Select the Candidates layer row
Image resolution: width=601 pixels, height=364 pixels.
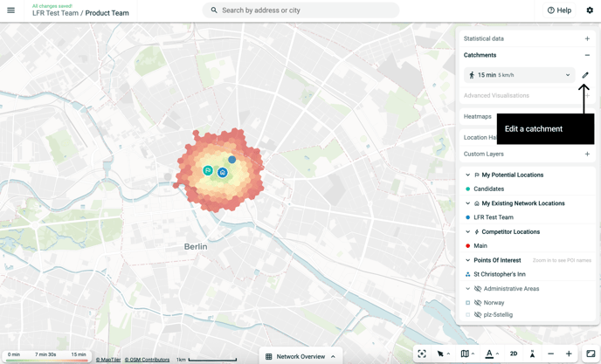click(528, 189)
